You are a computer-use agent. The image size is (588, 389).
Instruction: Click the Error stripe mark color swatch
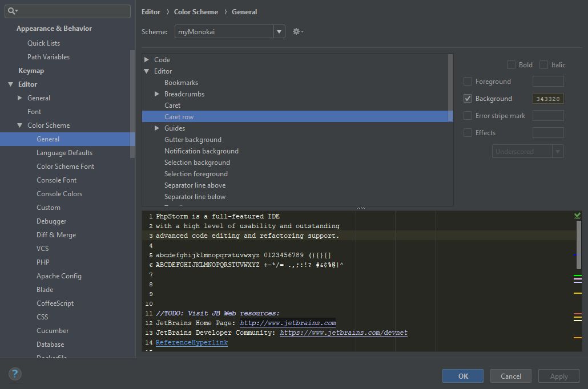[x=548, y=115]
